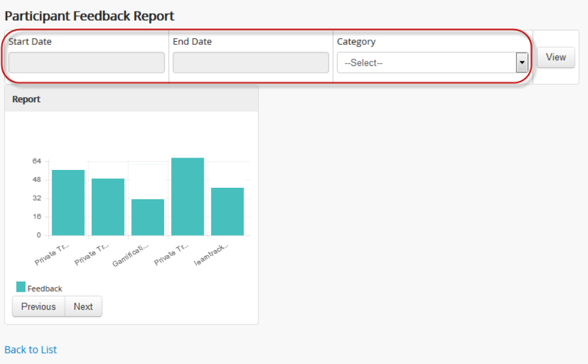Click the Category label
Image resolution: width=588 pixels, height=364 pixels.
coord(356,41)
